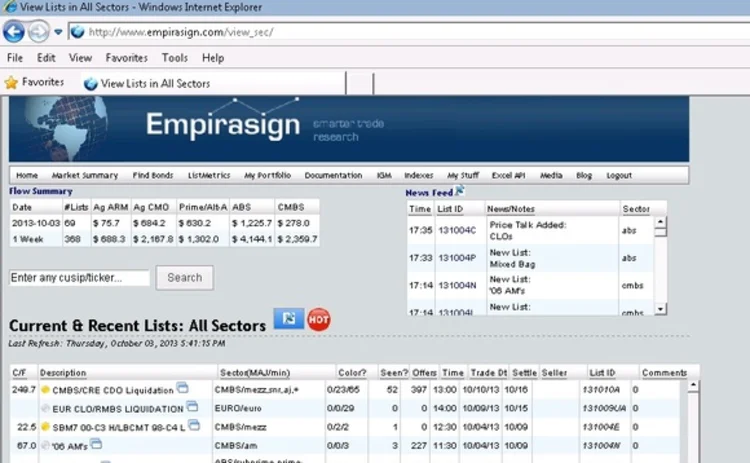Go to Home in the site nav

click(27, 176)
